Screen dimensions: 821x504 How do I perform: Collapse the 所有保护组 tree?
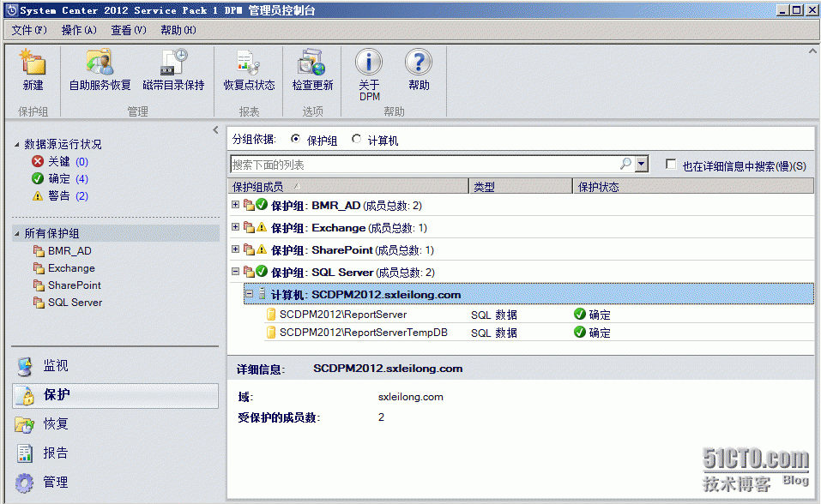click(17, 234)
